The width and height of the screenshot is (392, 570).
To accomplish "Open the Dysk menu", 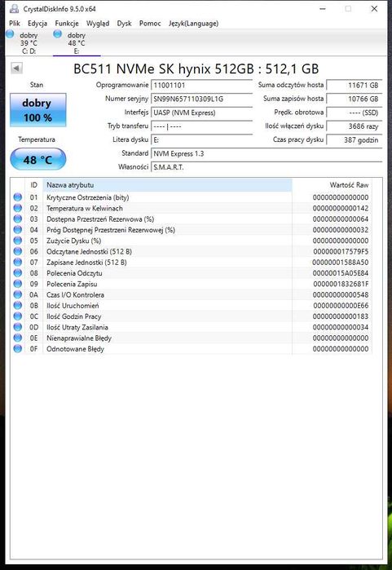I will [124, 24].
